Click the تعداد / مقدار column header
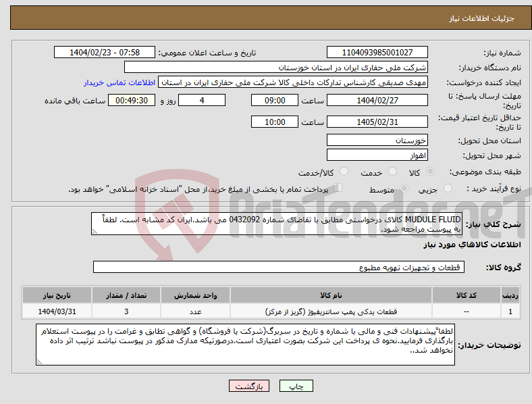 point(126,295)
